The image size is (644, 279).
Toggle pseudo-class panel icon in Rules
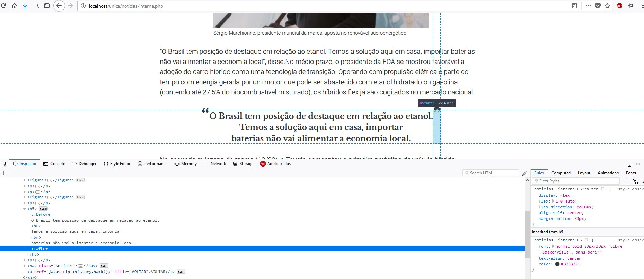pos(634,181)
